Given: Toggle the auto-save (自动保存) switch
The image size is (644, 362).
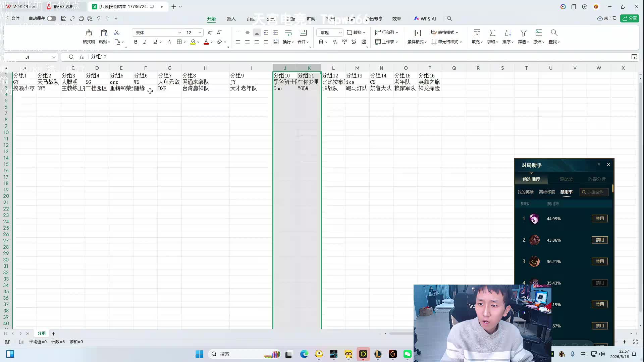Looking at the screenshot, I should click(51, 18).
